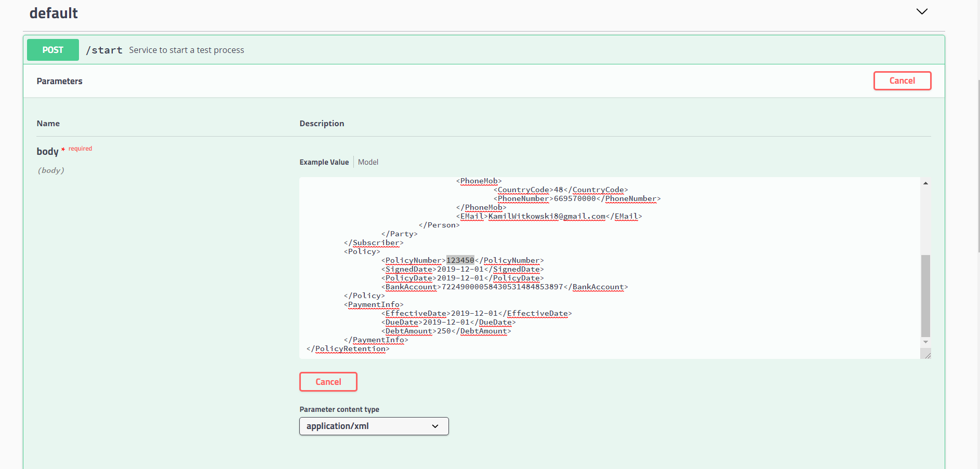Viewport: 980px width, 469px height.
Task: Click the Service to start a test process description
Action: pyautogui.click(x=187, y=50)
